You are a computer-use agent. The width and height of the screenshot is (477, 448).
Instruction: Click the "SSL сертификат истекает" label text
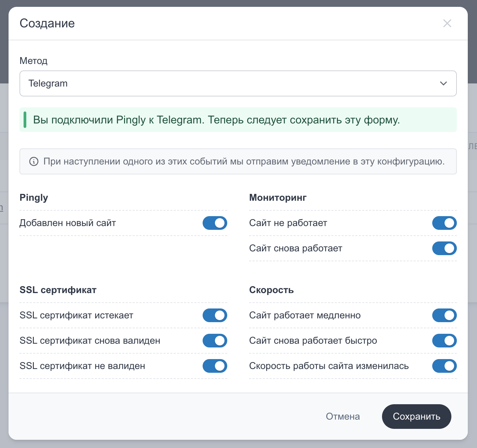pos(77,315)
